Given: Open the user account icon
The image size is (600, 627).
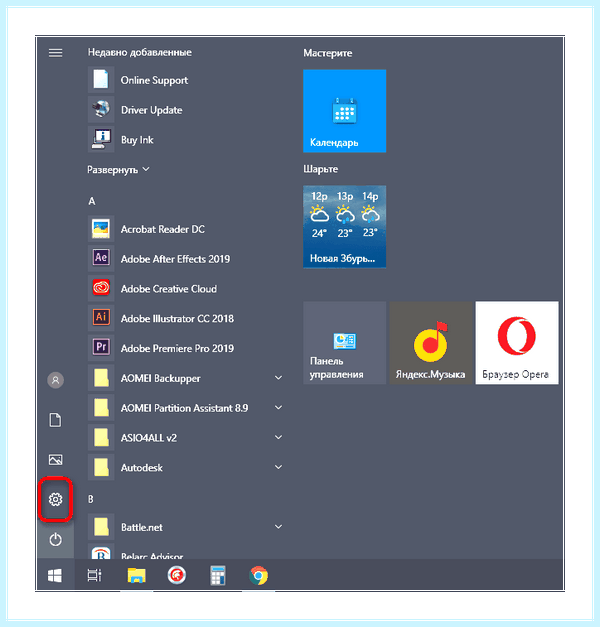Looking at the screenshot, I should [56, 380].
